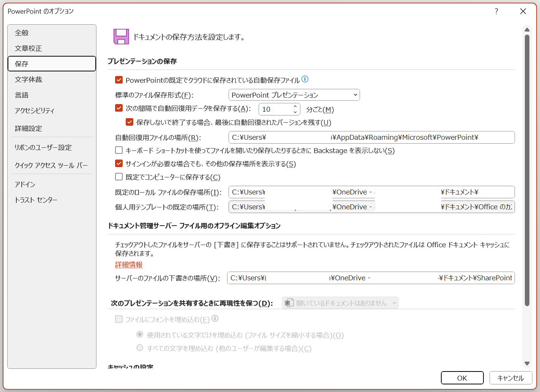
Task: Click the キャンセル button
Action: [511, 378]
